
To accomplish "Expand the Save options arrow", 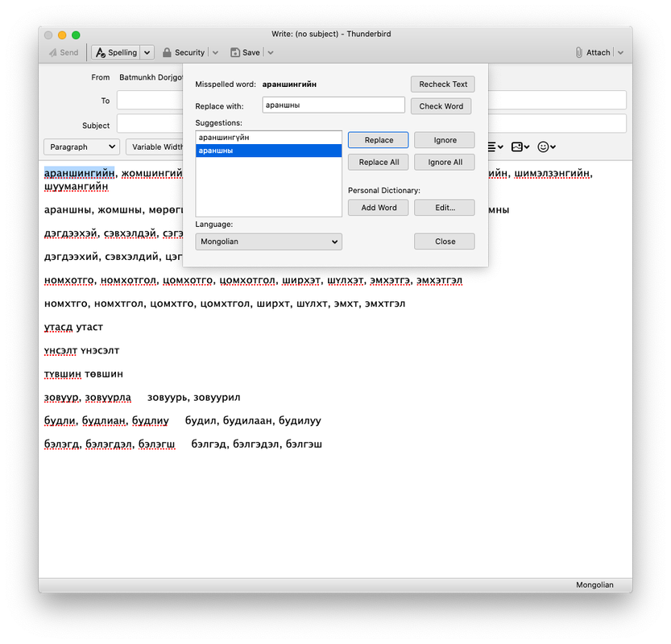I will point(271,52).
